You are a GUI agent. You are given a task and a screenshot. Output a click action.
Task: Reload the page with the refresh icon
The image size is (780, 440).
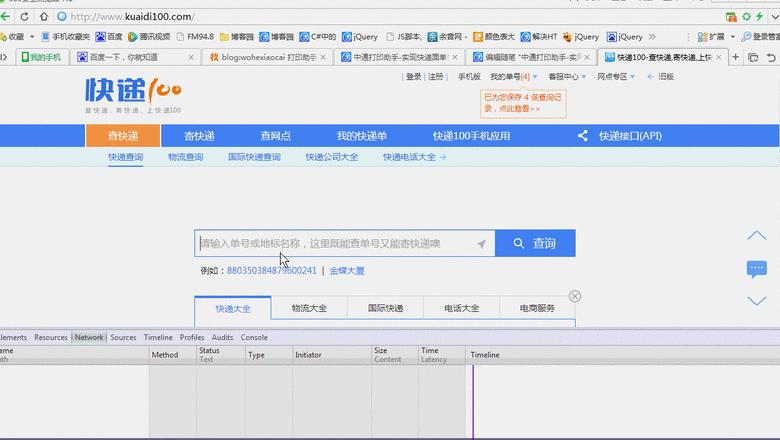tap(24, 16)
